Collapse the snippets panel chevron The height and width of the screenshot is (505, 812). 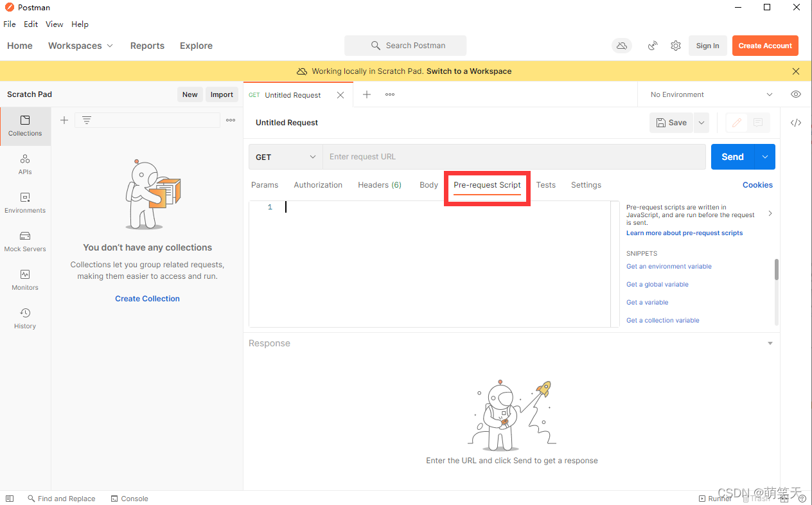[x=770, y=213]
